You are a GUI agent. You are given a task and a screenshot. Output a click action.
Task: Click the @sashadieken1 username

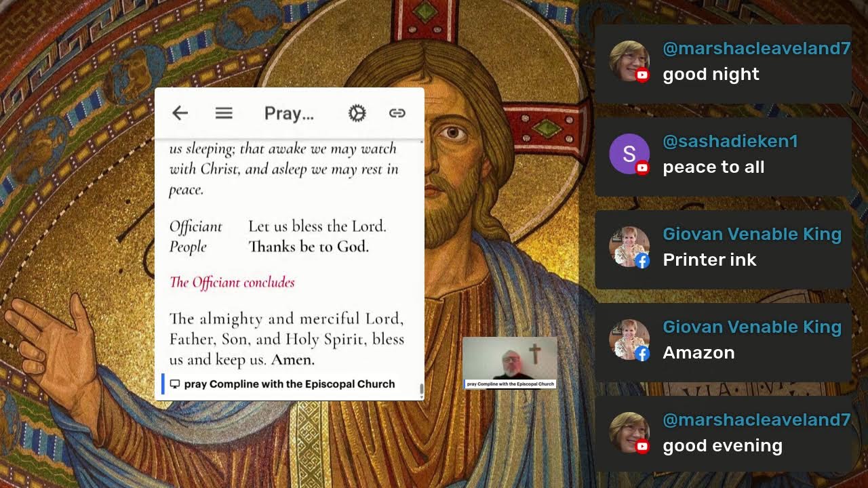click(x=730, y=141)
